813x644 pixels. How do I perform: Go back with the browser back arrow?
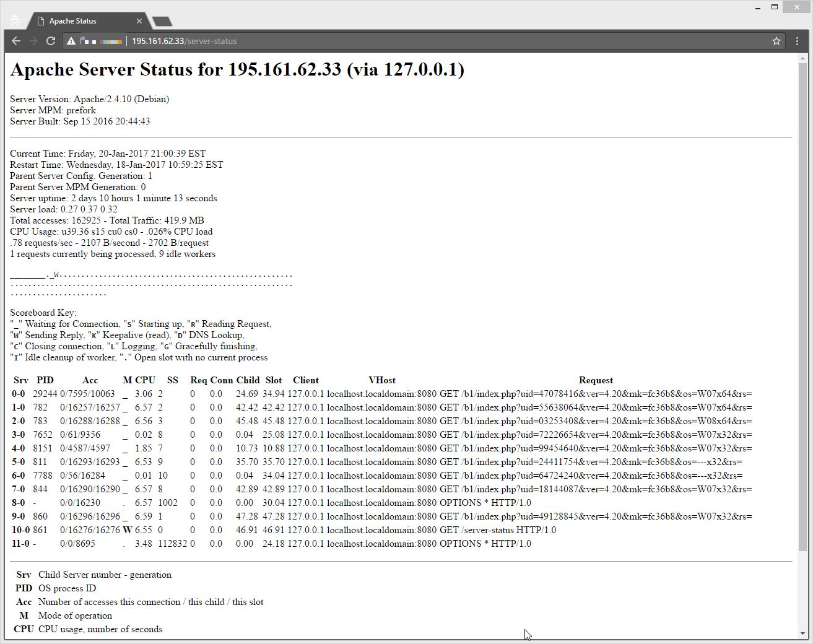coord(16,41)
